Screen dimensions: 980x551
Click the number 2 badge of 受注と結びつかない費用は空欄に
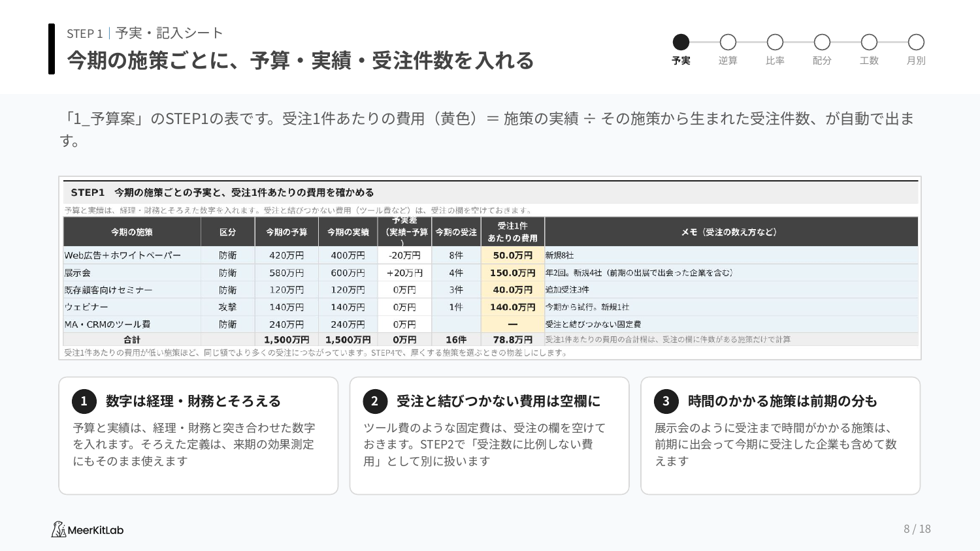(x=374, y=401)
